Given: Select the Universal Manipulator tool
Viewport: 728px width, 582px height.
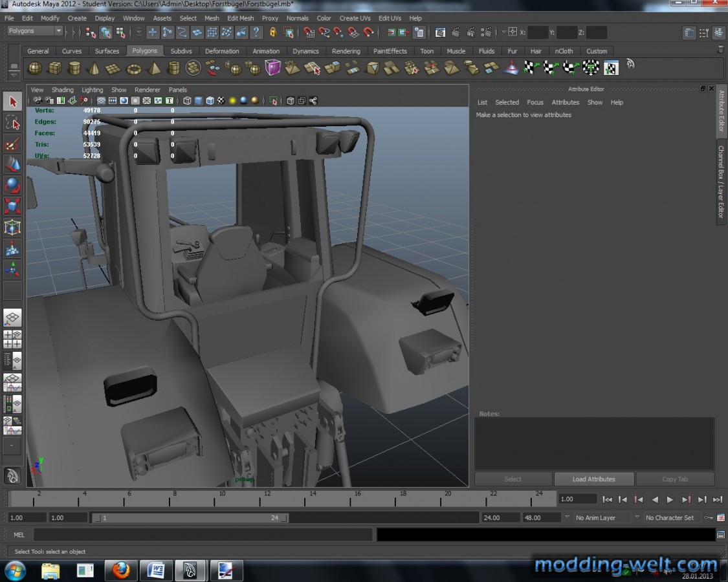Looking at the screenshot, I should coord(12,228).
